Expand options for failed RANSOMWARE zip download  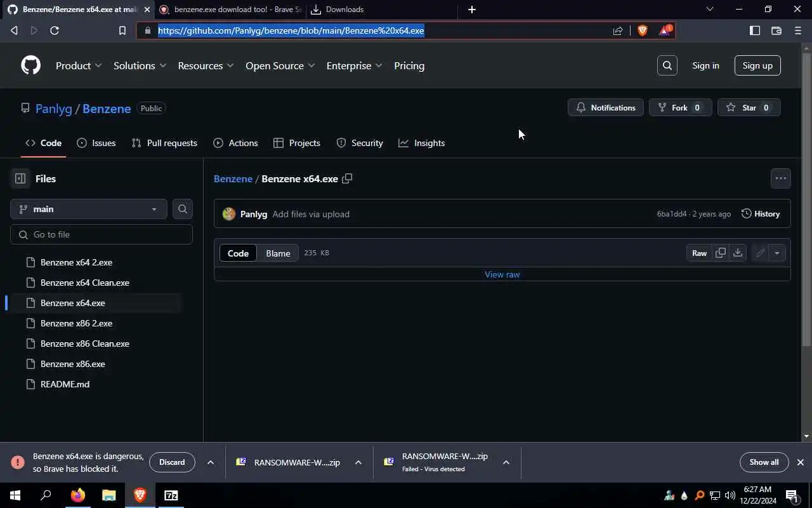pyautogui.click(x=506, y=462)
